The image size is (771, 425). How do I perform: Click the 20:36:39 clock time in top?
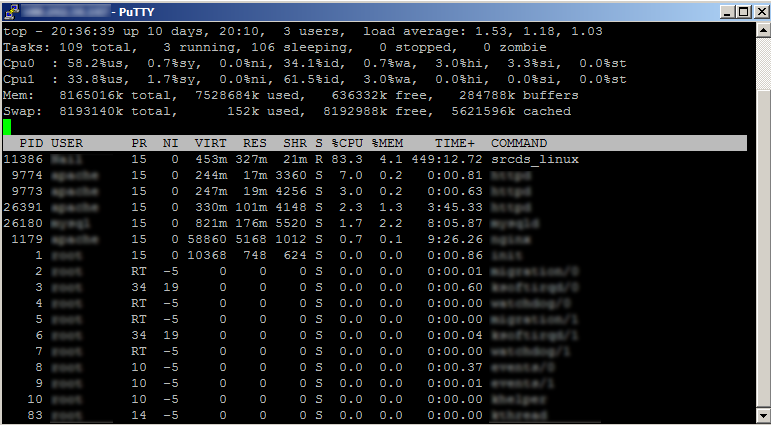point(83,31)
